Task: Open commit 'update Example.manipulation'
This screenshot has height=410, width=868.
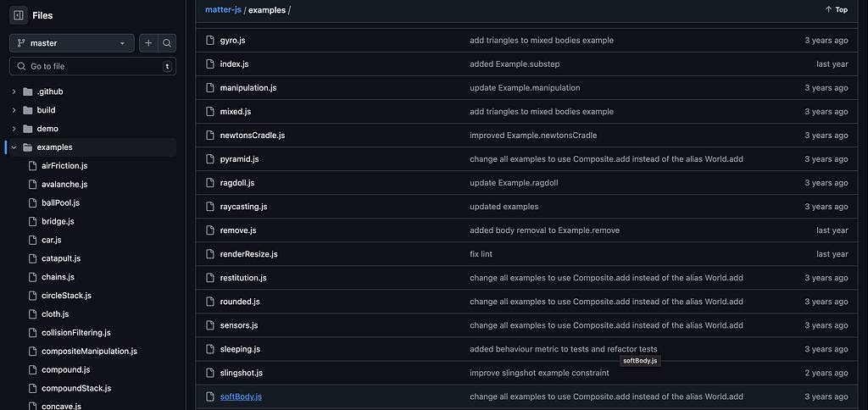Action: tap(525, 88)
